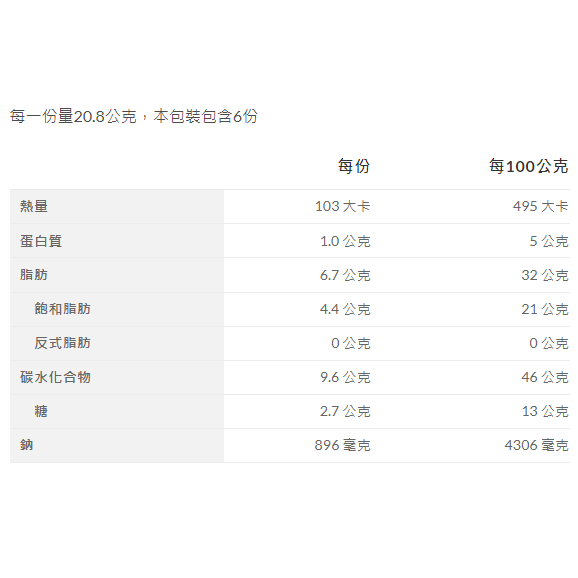Select the 495 大卡 value
Viewport: 578px width, 578px height.
[x=540, y=206]
